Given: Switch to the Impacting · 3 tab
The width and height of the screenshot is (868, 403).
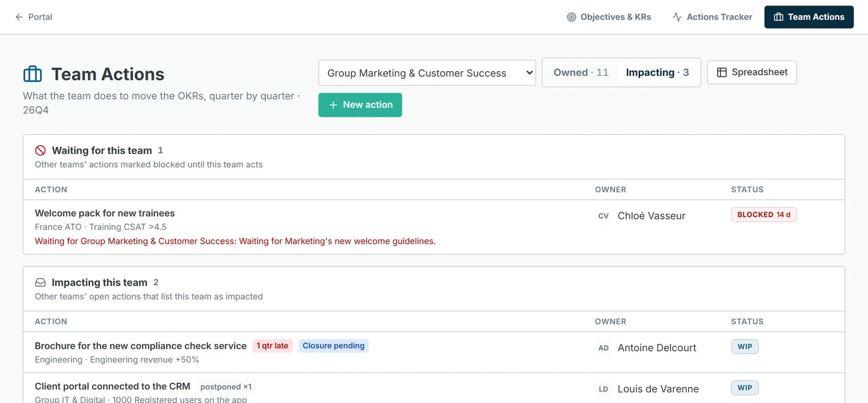Looking at the screenshot, I should [658, 72].
